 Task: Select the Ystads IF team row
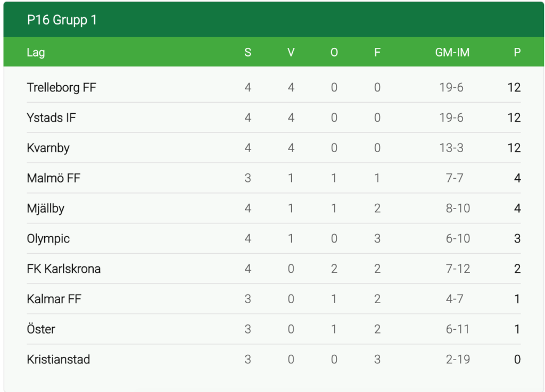coord(51,118)
